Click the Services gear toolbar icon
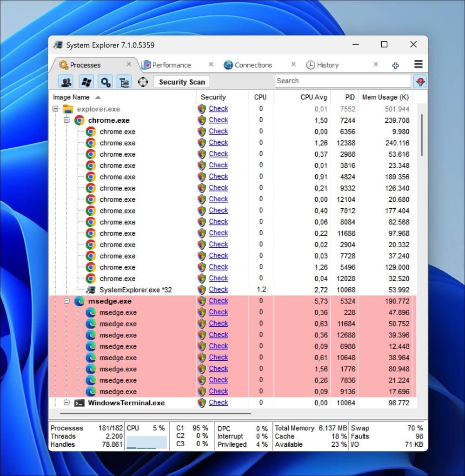Image resolution: width=465 pixels, height=476 pixels. tap(105, 81)
